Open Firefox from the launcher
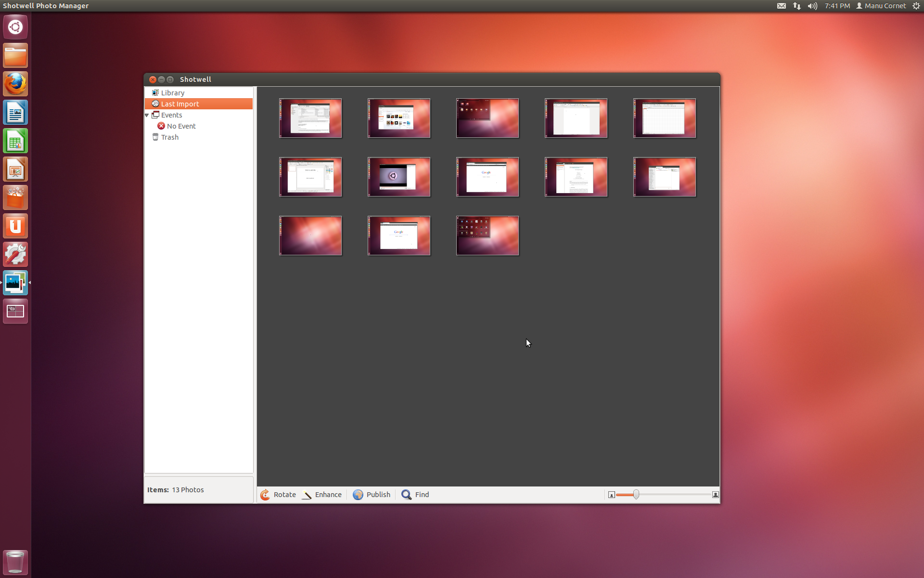Viewport: 924px width, 578px height. pos(15,84)
